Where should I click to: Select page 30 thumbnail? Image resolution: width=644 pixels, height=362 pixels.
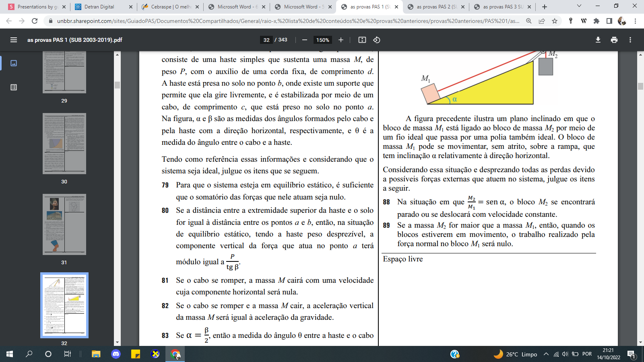[x=64, y=144]
